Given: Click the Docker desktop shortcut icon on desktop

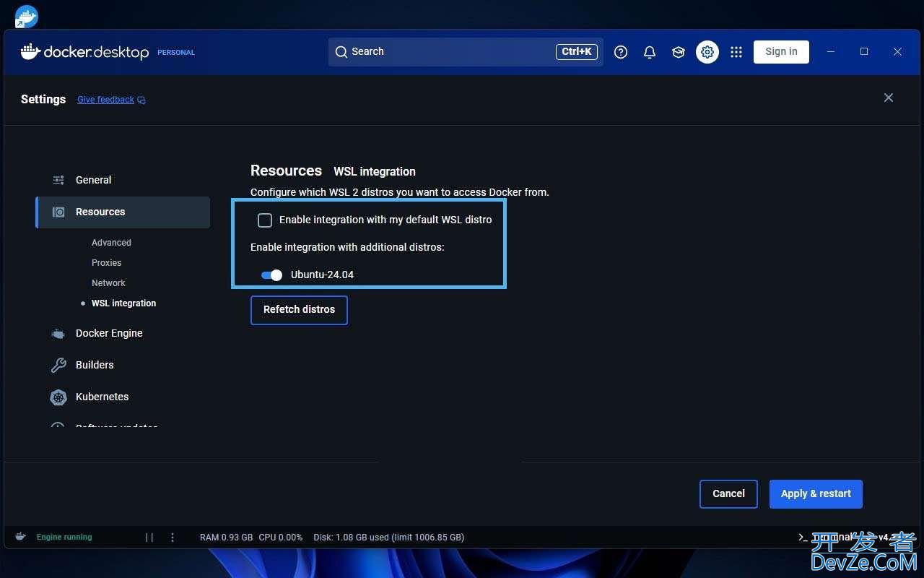Looking at the screenshot, I should (27, 16).
